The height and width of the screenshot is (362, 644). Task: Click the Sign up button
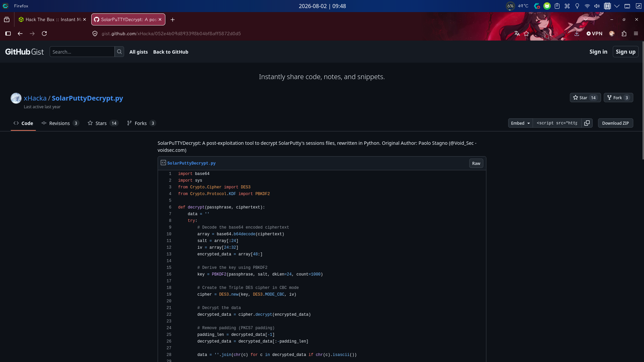626,52
